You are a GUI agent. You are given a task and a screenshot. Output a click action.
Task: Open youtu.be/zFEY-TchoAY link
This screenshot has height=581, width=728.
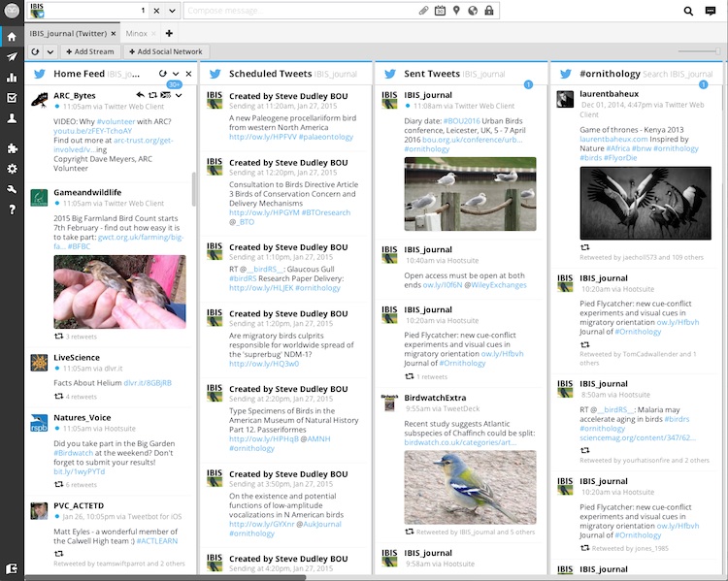click(x=92, y=131)
